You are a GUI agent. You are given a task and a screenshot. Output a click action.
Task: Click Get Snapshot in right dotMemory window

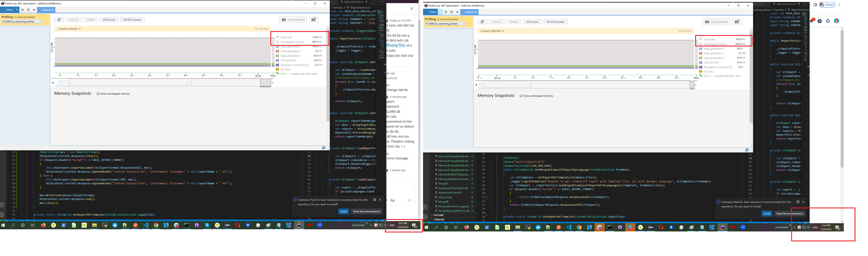(x=716, y=22)
